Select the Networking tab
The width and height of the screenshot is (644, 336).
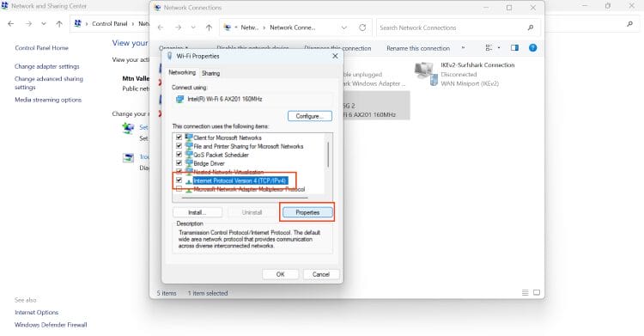[x=182, y=72]
